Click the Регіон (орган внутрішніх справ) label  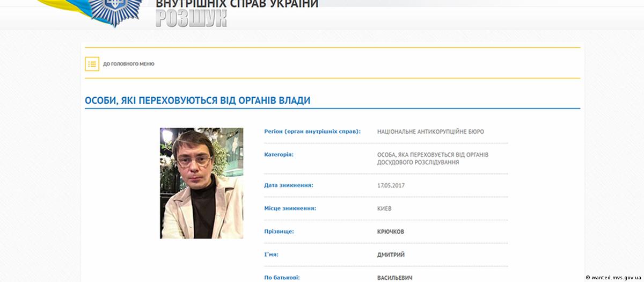coord(312,132)
